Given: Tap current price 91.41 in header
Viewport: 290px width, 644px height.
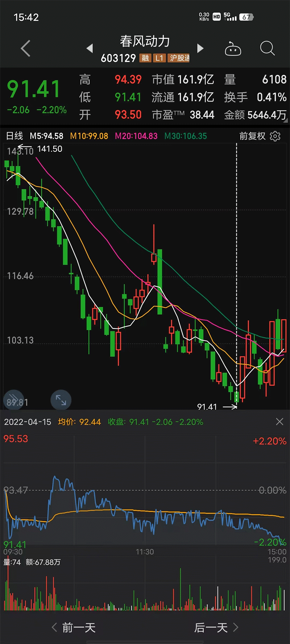Looking at the screenshot, I should 34,89.
